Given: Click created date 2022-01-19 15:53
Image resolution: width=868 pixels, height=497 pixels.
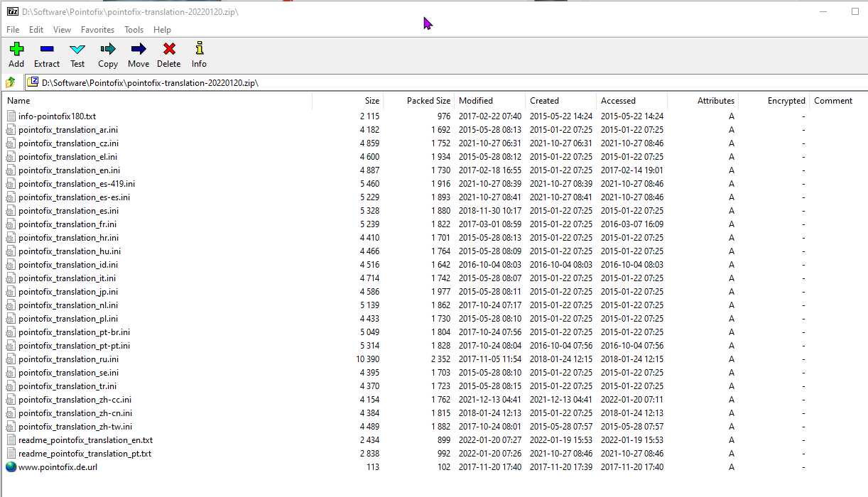Looking at the screenshot, I should click(x=561, y=439).
